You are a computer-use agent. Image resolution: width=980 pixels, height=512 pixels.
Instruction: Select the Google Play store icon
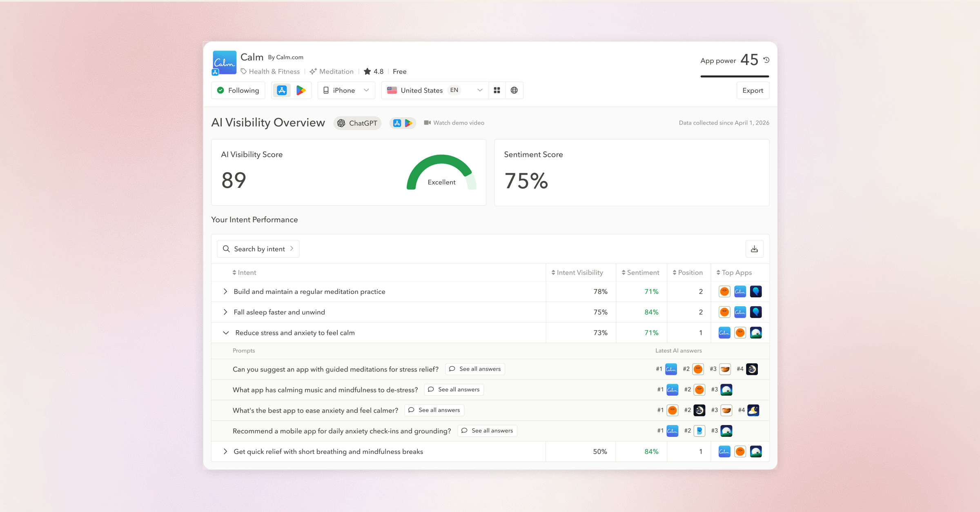click(301, 90)
